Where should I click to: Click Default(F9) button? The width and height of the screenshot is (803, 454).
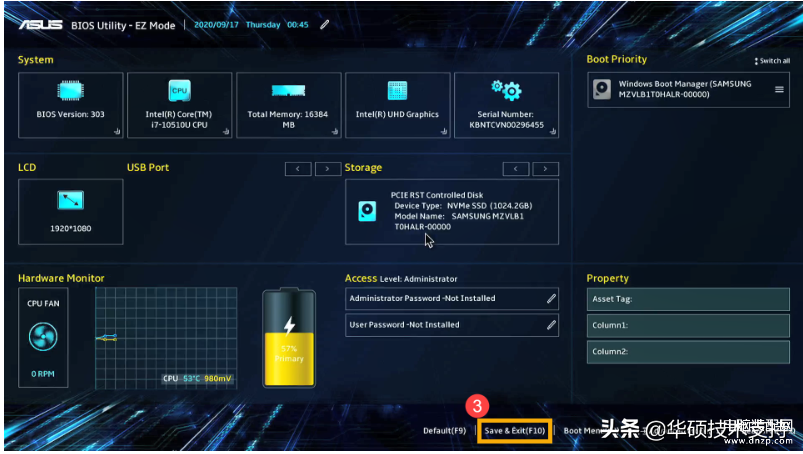click(445, 431)
